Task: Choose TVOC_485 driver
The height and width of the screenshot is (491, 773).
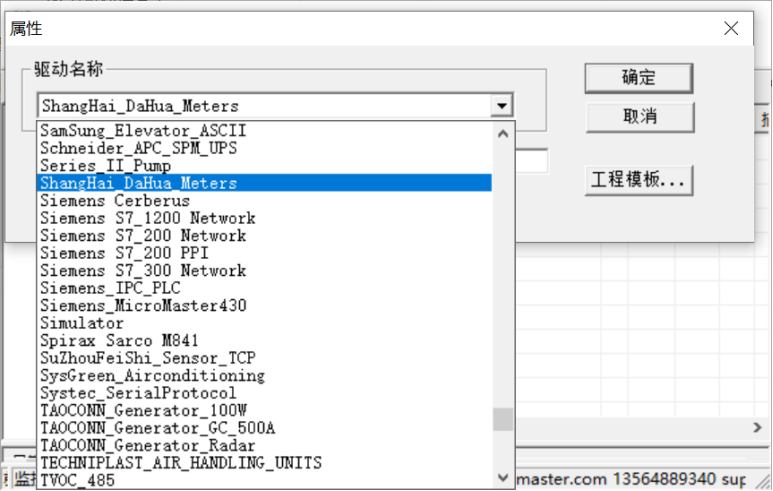Action: [x=265, y=480]
